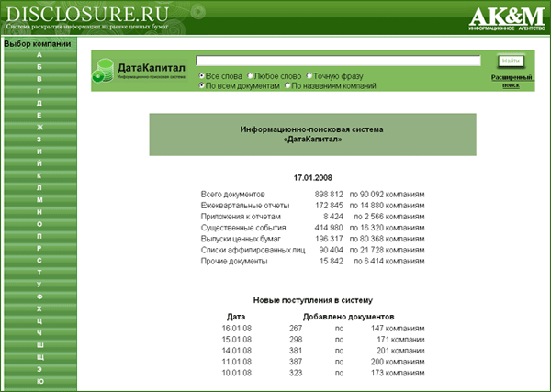
Task: Select 'Точную фразу' search mode
Action: 310,75
